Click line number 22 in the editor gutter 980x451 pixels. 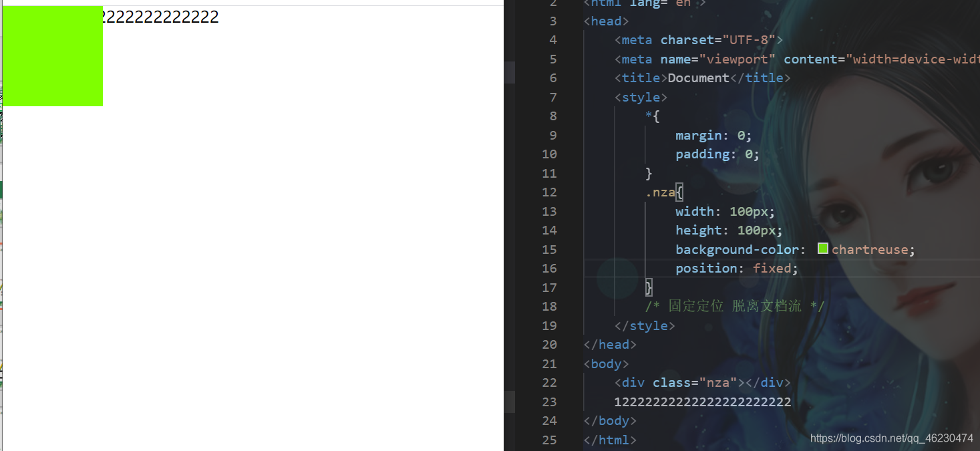pos(549,382)
